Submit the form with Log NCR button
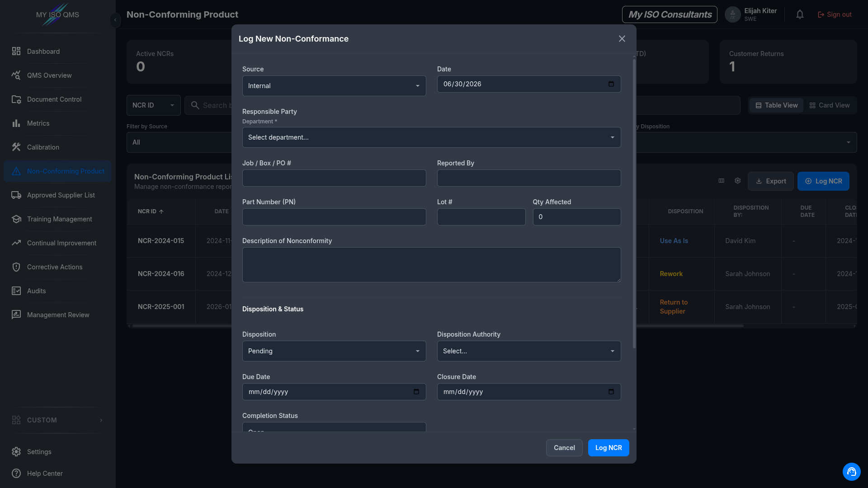This screenshot has height=488, width=868. (609, 448)
